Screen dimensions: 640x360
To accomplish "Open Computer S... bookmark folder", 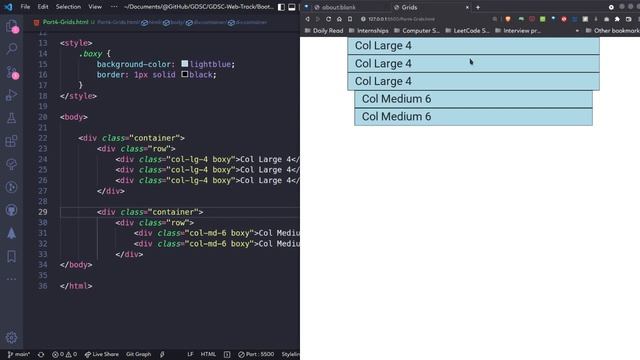I will tap(417, 31).
